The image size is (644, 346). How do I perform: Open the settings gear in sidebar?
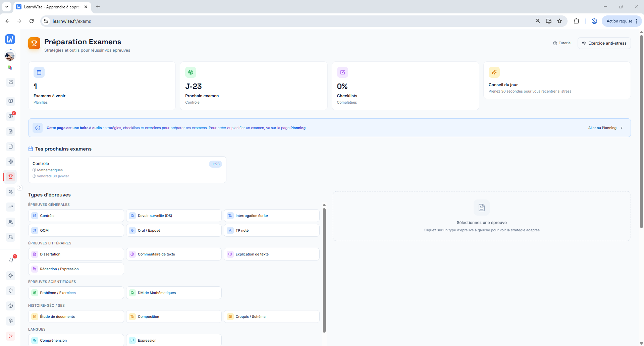point(11,321)
